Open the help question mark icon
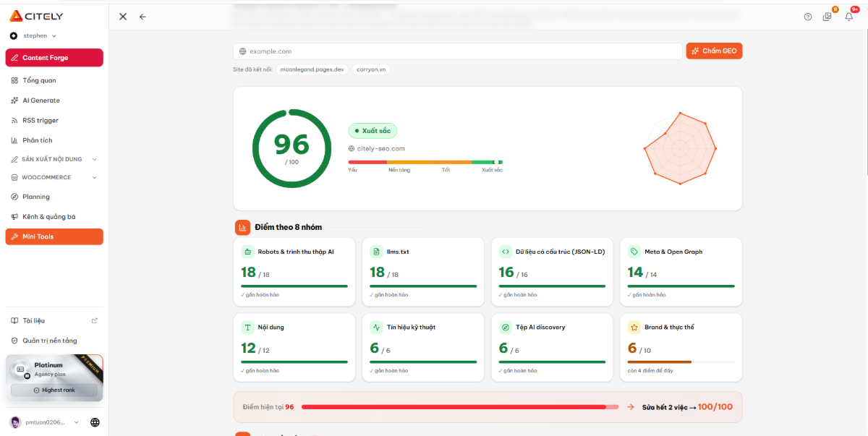 [808, 17]
